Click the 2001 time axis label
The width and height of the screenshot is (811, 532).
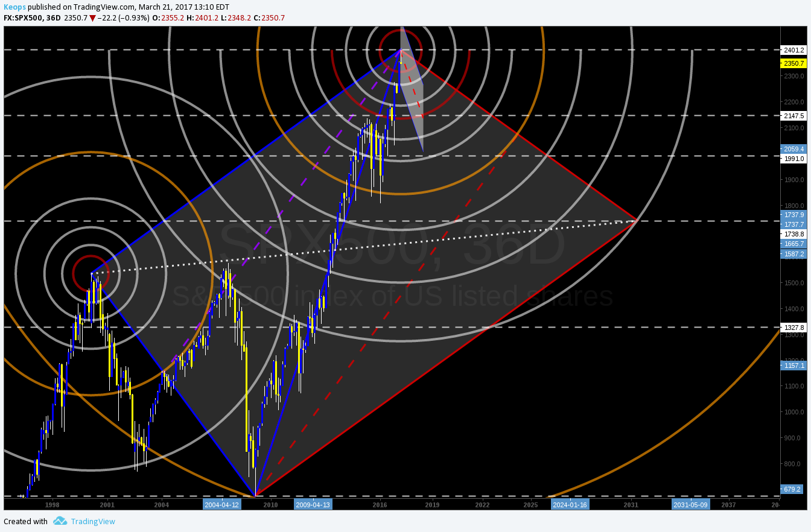pyautogui.click(x=107, y=505)
